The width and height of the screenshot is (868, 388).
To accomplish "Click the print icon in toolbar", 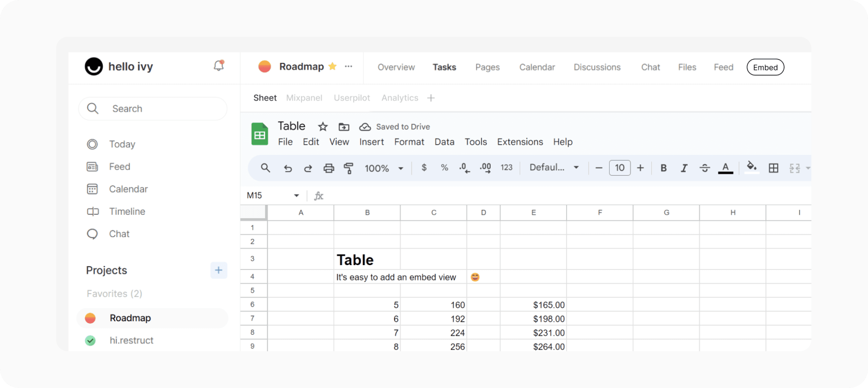I will [x=329, y=168].
